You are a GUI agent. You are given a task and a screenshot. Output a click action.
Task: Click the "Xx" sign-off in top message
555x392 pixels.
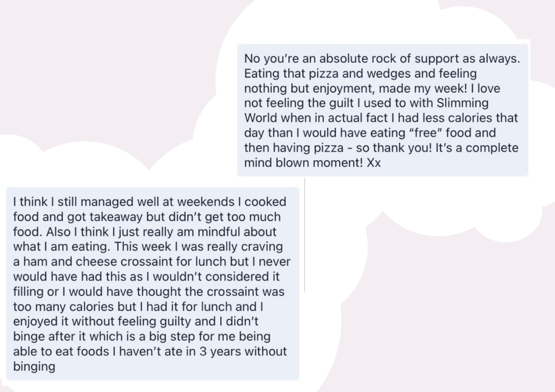coord(374,163)
